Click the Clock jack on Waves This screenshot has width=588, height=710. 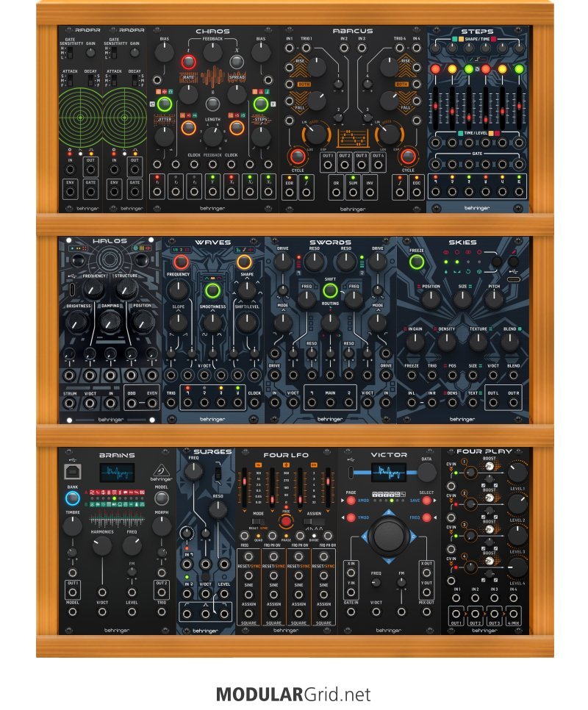click(254, 403)
